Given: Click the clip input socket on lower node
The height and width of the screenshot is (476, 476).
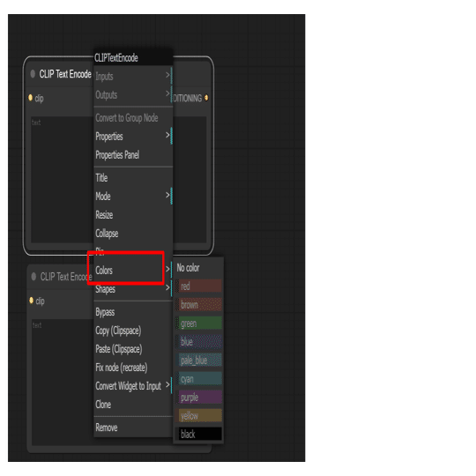Looking at the screenshot, I should [31, 301].
